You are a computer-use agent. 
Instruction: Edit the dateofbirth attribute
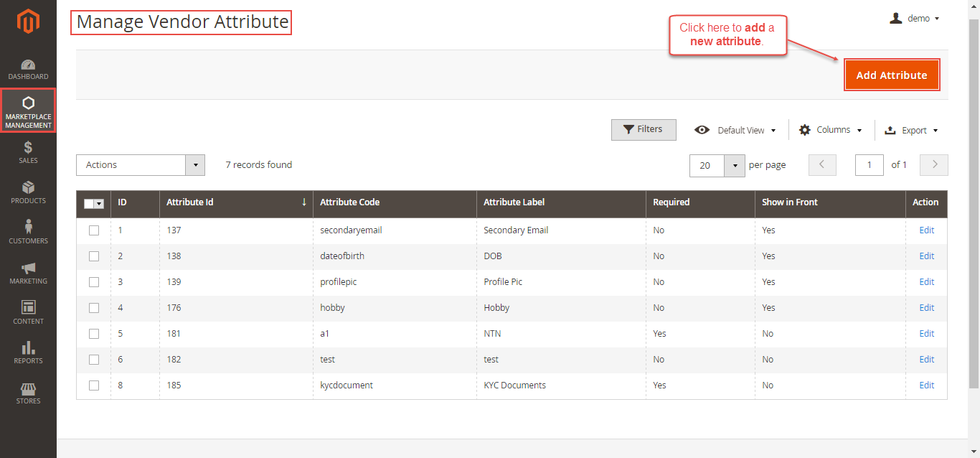pyautogui.click(x=926, y=256)
